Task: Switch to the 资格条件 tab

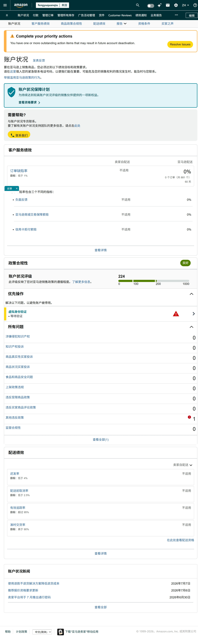Action: pos(144,24)
